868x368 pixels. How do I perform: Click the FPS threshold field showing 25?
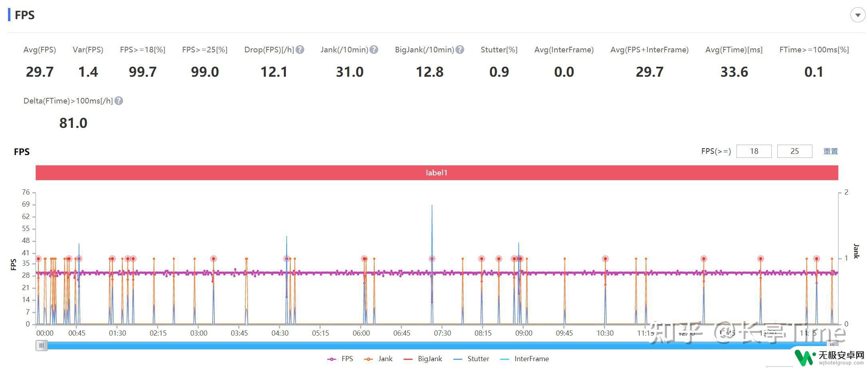tap(794, 151)
